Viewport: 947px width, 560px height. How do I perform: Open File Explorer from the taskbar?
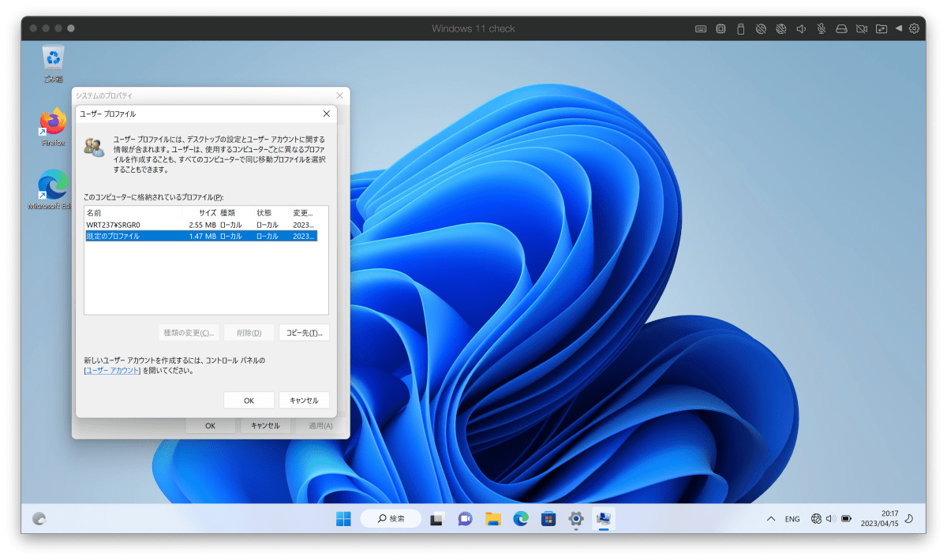click(493, 518)
